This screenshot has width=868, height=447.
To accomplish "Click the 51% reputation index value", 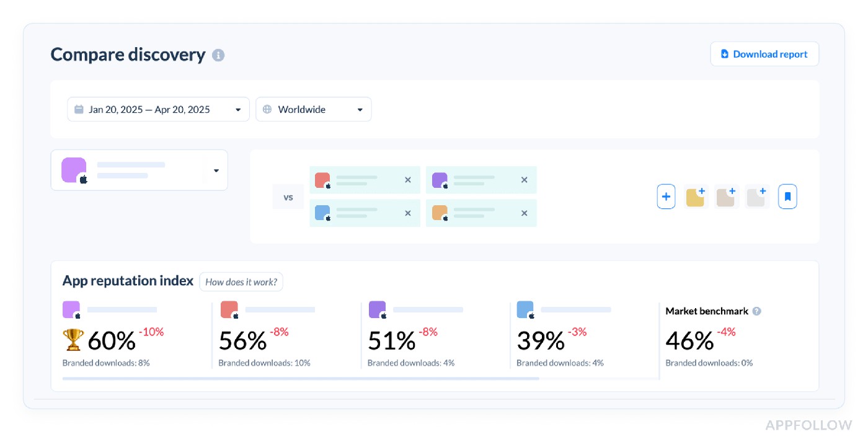I will pyautogui.click(x=392, y=340).
